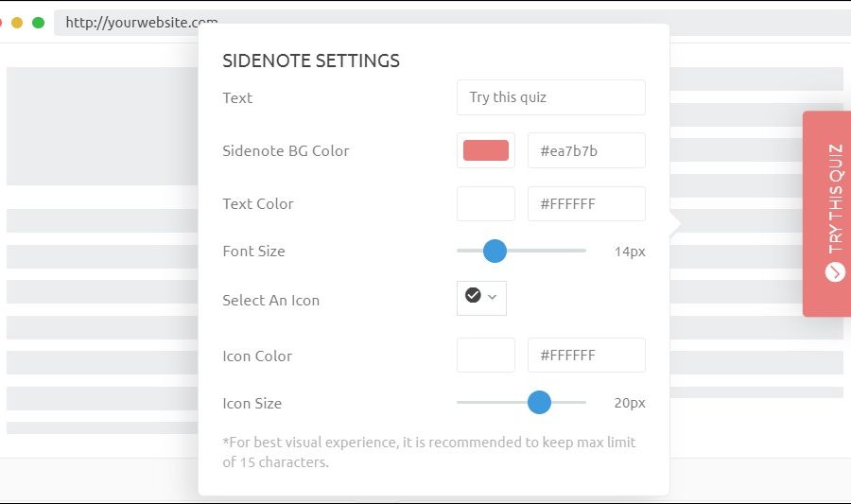The image size is (851, 504).
Task: Click the arrow icon on sidenote tab
Action: point(834,272)
